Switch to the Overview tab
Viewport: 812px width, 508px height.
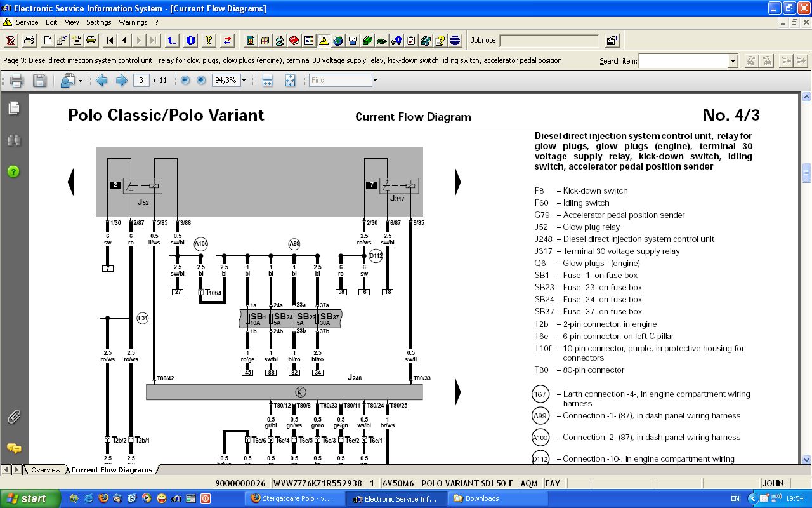(x=46, y=470)
